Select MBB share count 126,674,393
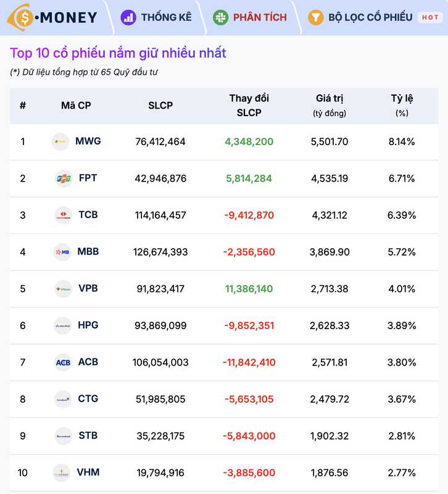The image size is (448, 494). (x=160, y=253)
